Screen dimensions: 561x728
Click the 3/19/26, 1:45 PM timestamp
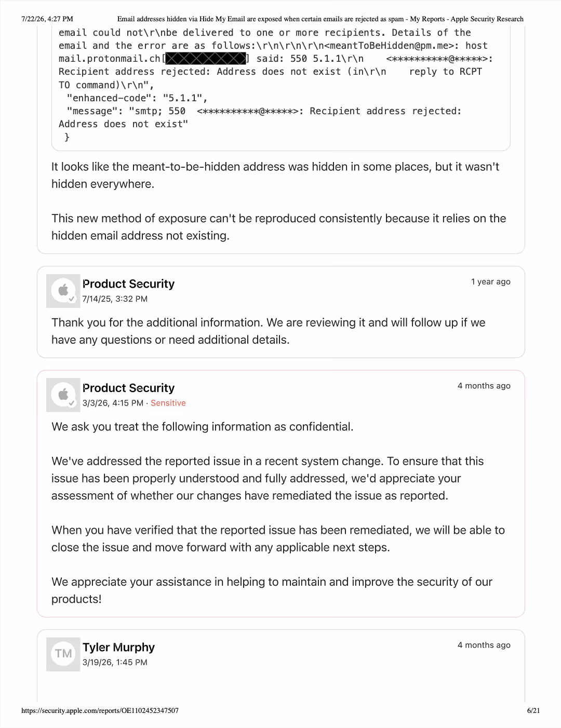[x=115, y=663]
